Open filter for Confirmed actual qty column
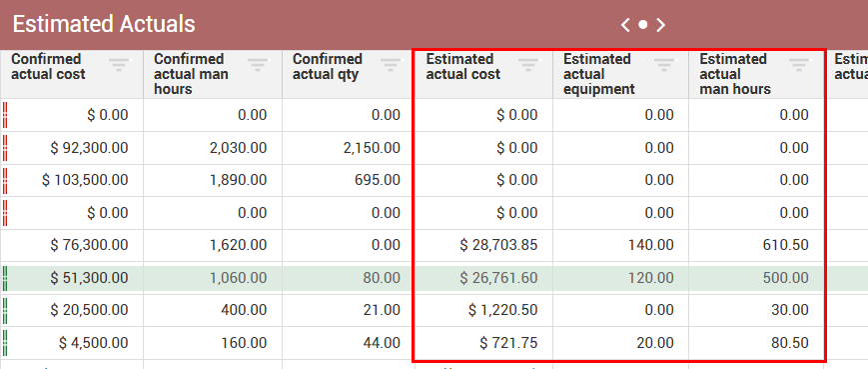 pos(391,65)
